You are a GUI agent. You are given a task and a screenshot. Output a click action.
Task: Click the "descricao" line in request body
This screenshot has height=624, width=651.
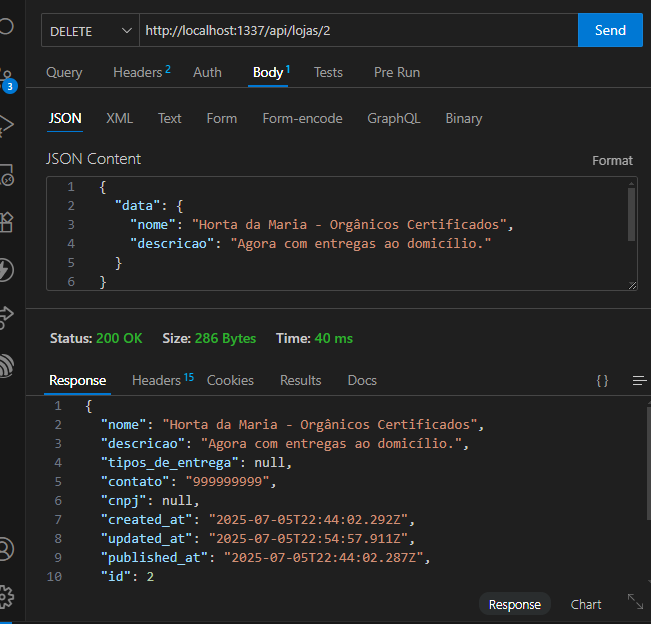(311, 244)
